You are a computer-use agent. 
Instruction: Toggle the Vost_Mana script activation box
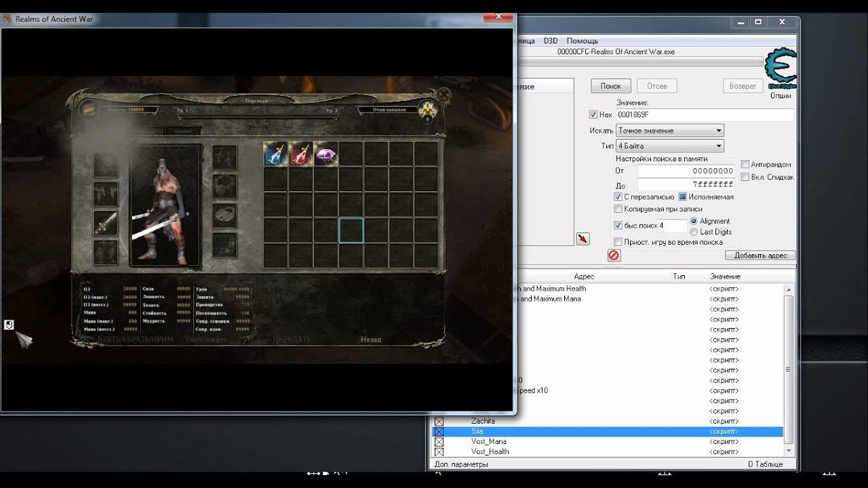(439, 442)
